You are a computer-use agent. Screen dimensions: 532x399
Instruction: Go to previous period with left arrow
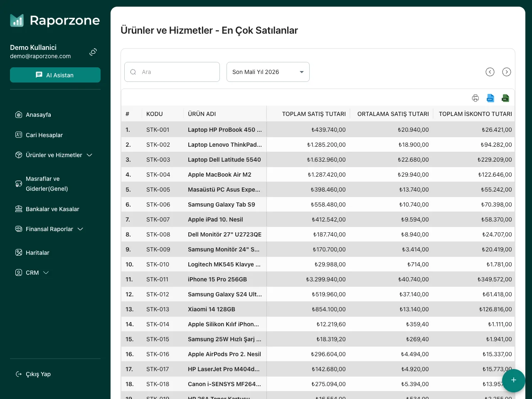pyautogui.click(x=490, y=72)
